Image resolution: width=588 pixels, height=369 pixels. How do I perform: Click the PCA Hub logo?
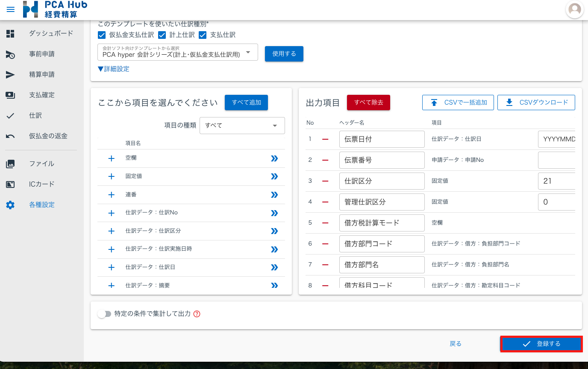click(55, 9)
